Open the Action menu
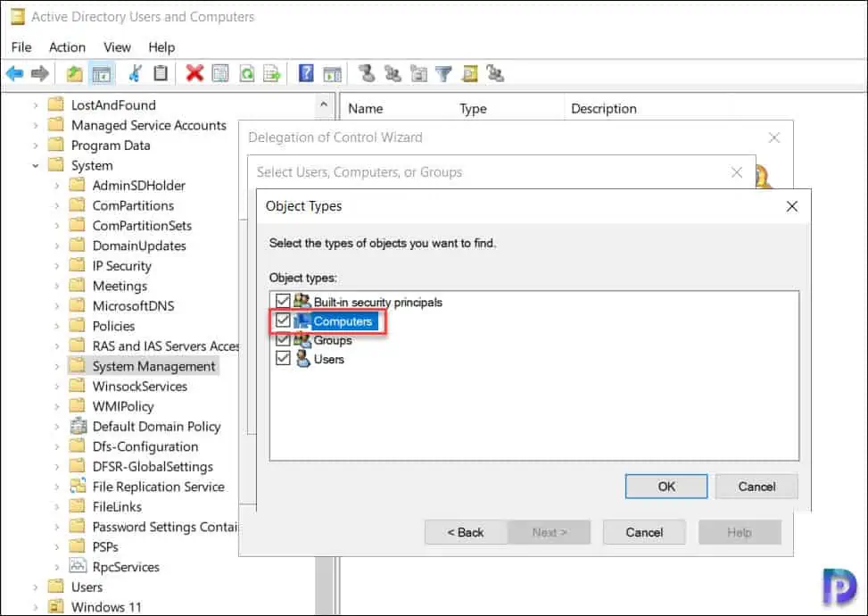The height and width of the screenshot is (616, 868). tap(67, 47)
